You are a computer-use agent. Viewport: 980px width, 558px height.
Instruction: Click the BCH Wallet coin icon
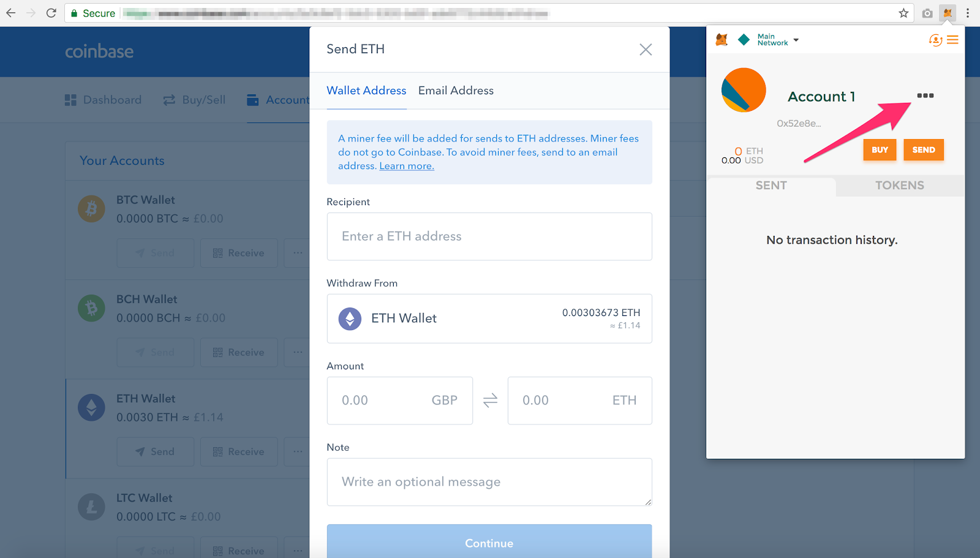[91, 308]
